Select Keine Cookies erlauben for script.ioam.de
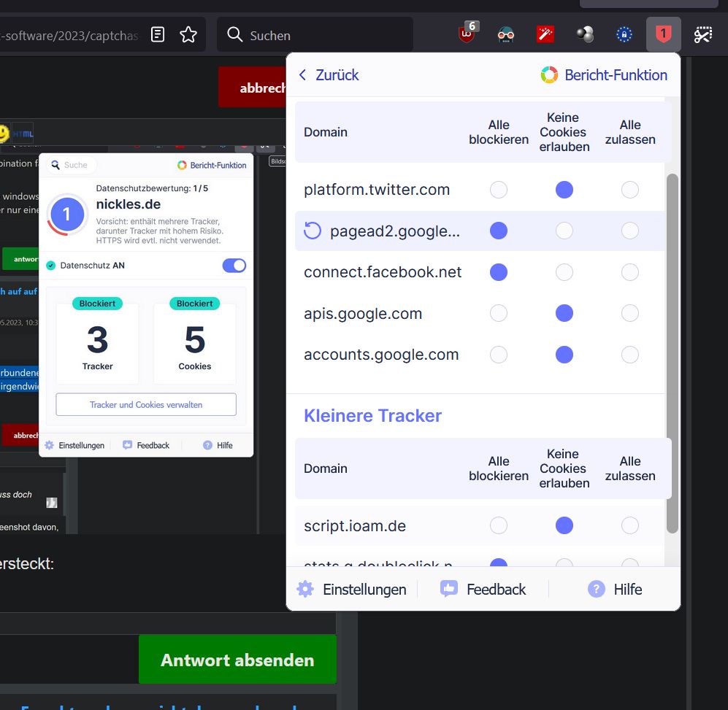728x710 pixels. point(564,526)
